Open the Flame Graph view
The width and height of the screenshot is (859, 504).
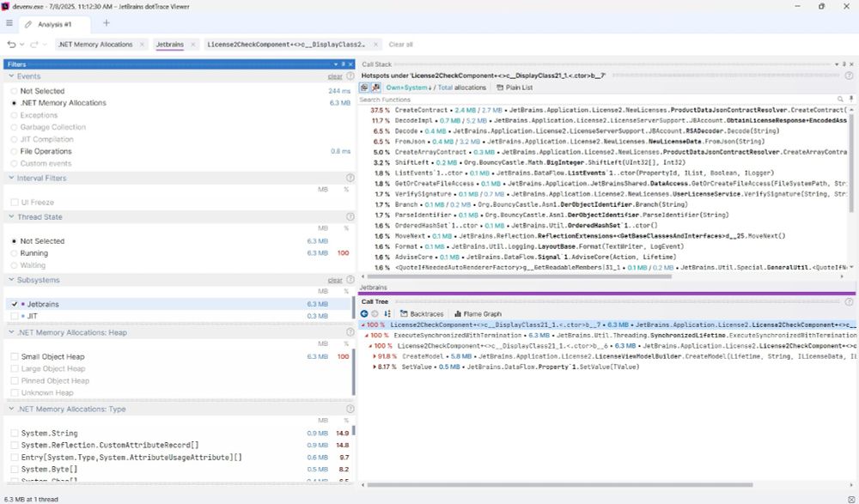(x=478, y=314)
